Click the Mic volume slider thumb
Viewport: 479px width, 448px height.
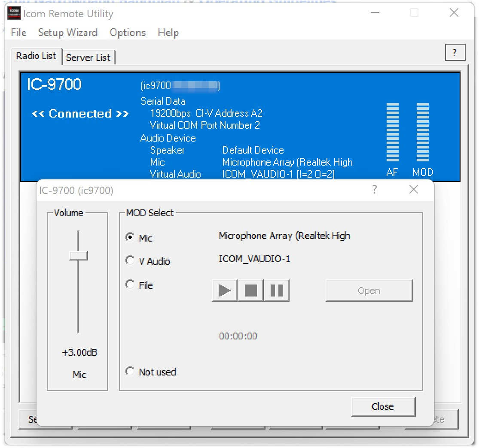(x=79, y=256)
